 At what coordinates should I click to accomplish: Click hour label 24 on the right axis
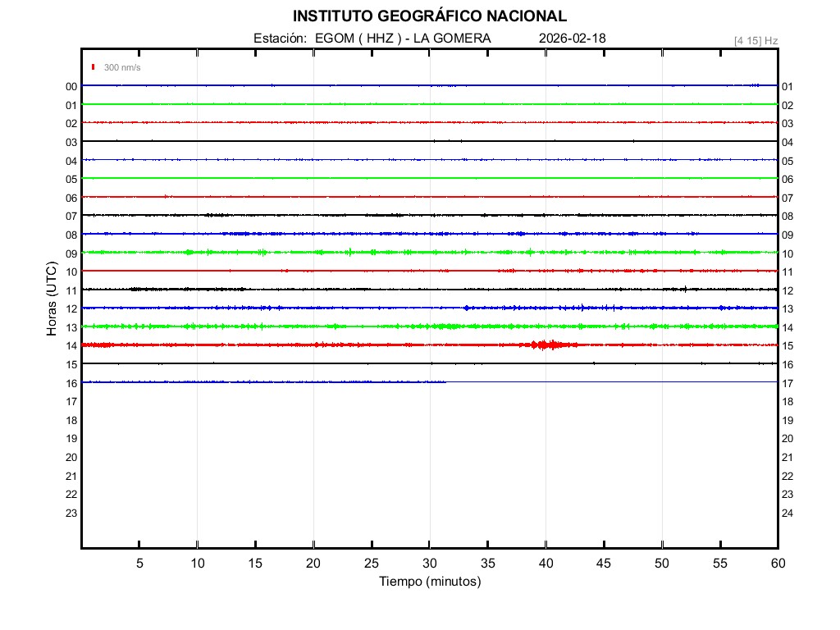click(787, 514)
